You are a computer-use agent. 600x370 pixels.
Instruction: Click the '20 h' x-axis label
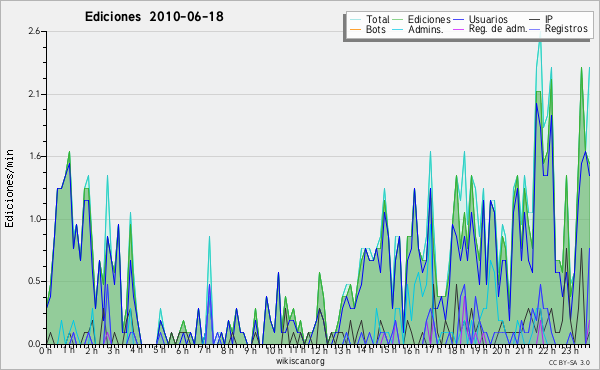tap(501, 350)
